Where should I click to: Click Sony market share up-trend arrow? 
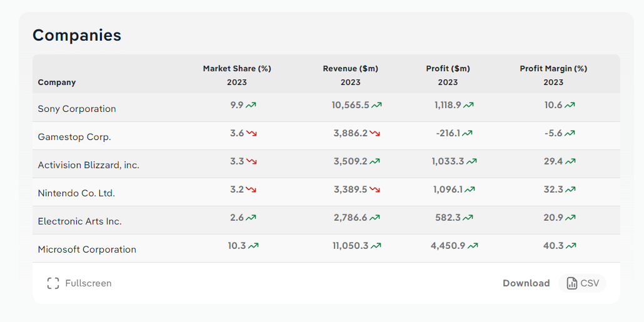point(251,106)
